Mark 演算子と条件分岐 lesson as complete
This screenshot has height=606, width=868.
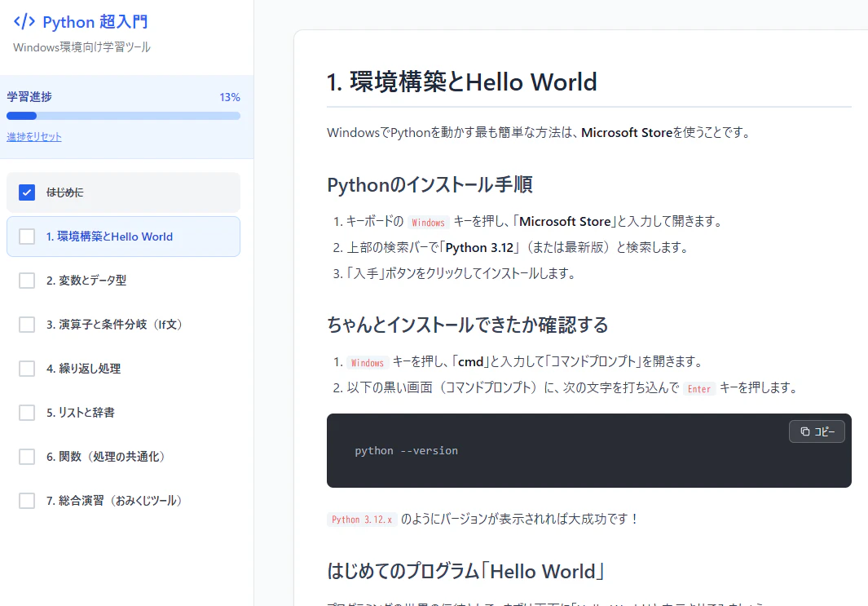click(27, 325)
